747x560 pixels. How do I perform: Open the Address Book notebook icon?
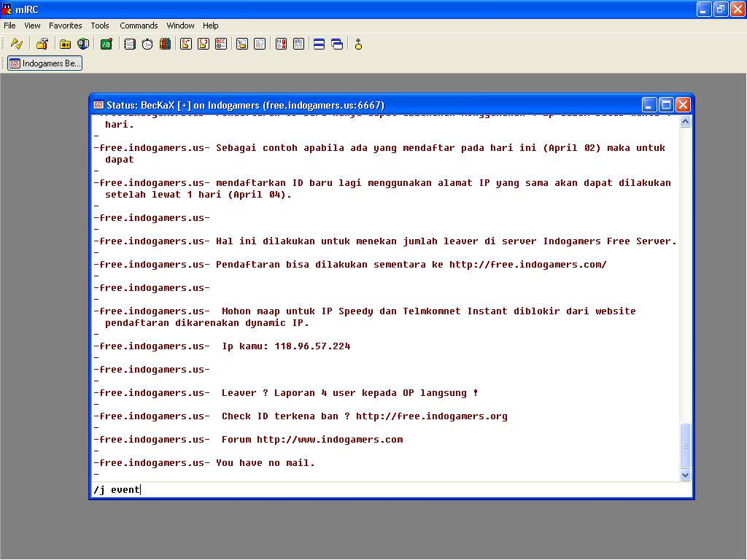click(x=130, y=44)
